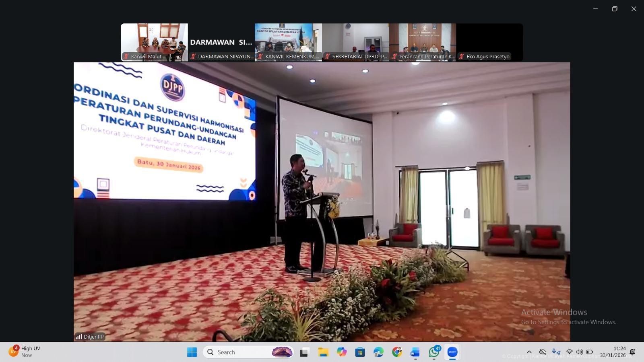Open WhatsApp from the taskbar
This screenshot has height=362, width=644.
[434, 352]
